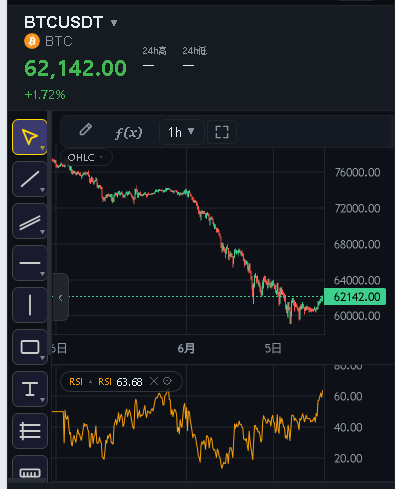Click the 6月 date axis label
The width and height of the screenshot is (396, 489).
(x=186, y=349)
